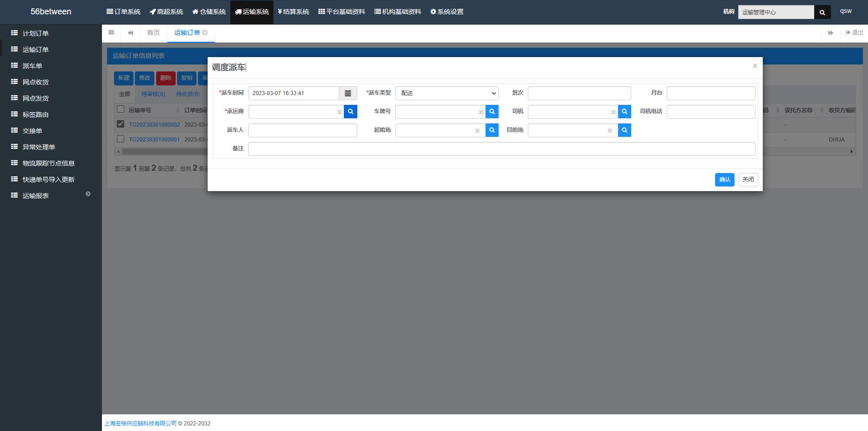Viewport: 868px width, 431px height.
Task: Clear the 承运商 field with the x icon
Action: [339, 112]
